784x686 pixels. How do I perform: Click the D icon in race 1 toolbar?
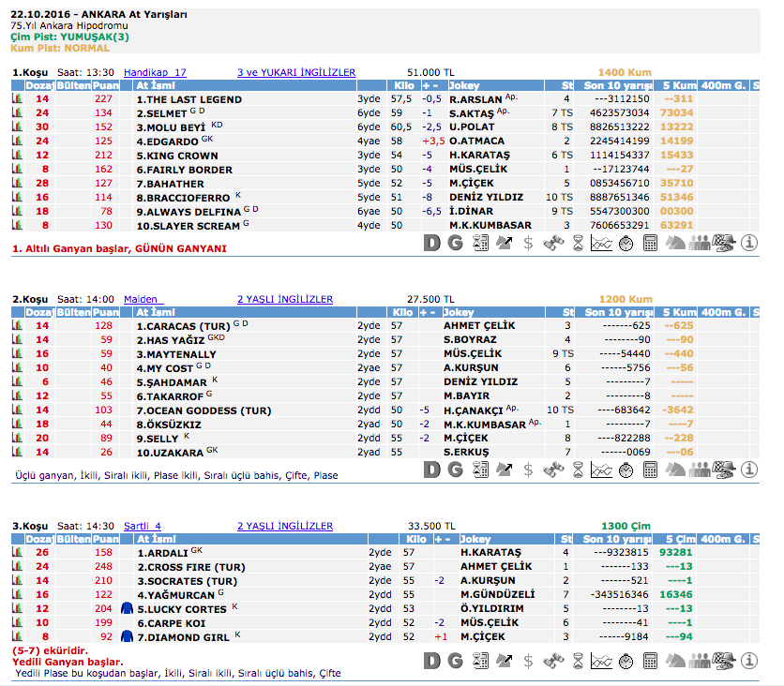[x=431, y=243]
